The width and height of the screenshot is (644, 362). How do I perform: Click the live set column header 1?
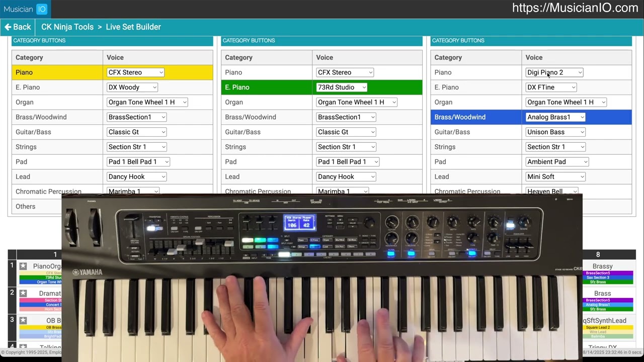point(55,255)
